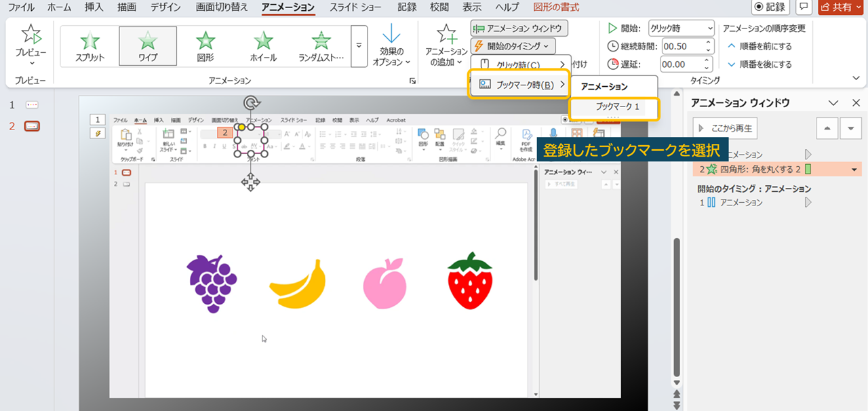Increase the Duration value with spinner

(709, 43)
